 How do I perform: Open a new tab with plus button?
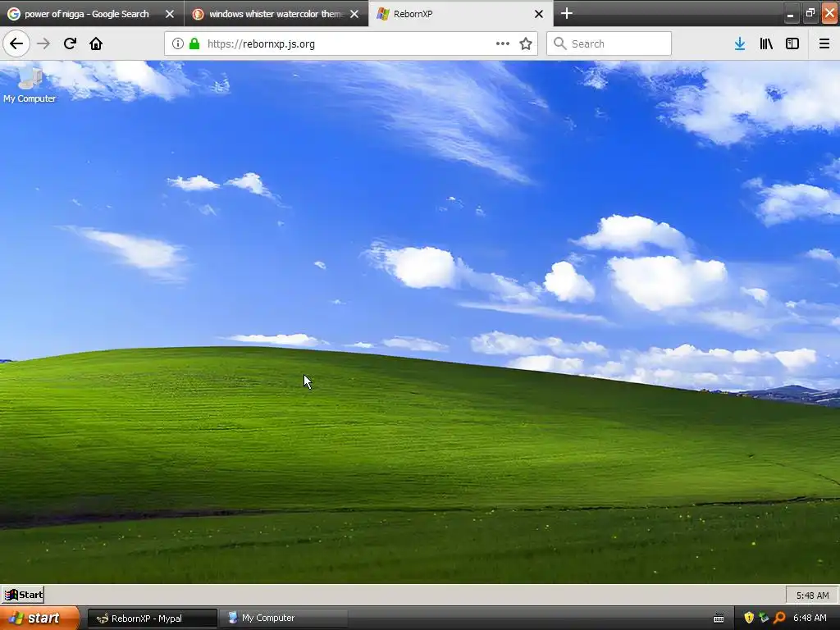pos(567,13)
